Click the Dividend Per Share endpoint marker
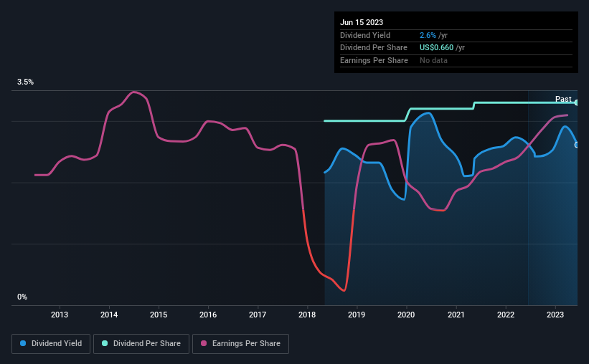The width and height of the screenshot is (589, 364). [x=576, y=102]
